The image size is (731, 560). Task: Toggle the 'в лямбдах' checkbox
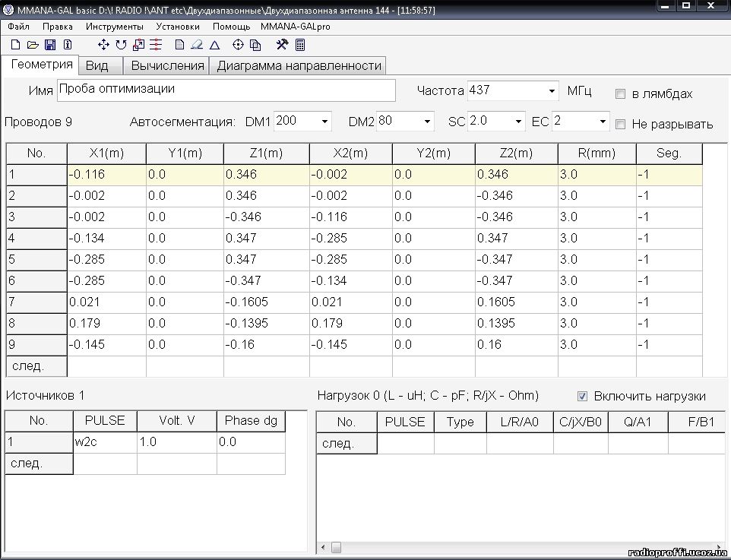(x=620, y=93)
